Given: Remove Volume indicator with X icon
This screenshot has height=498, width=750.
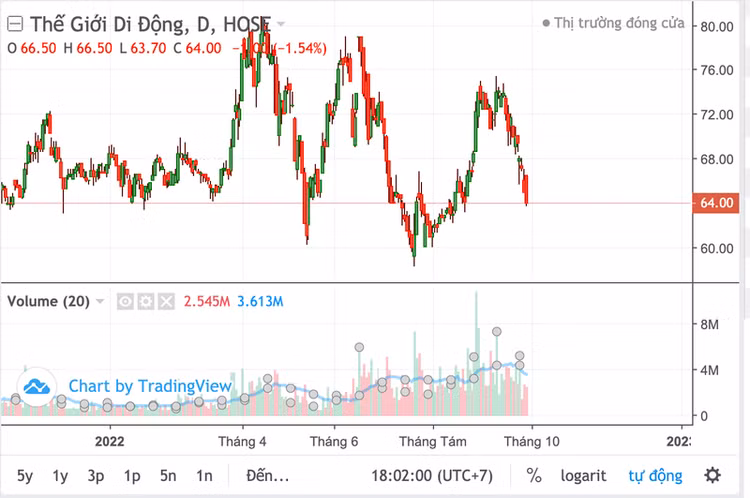Looking at the screenshot, I should coord(165,301).
